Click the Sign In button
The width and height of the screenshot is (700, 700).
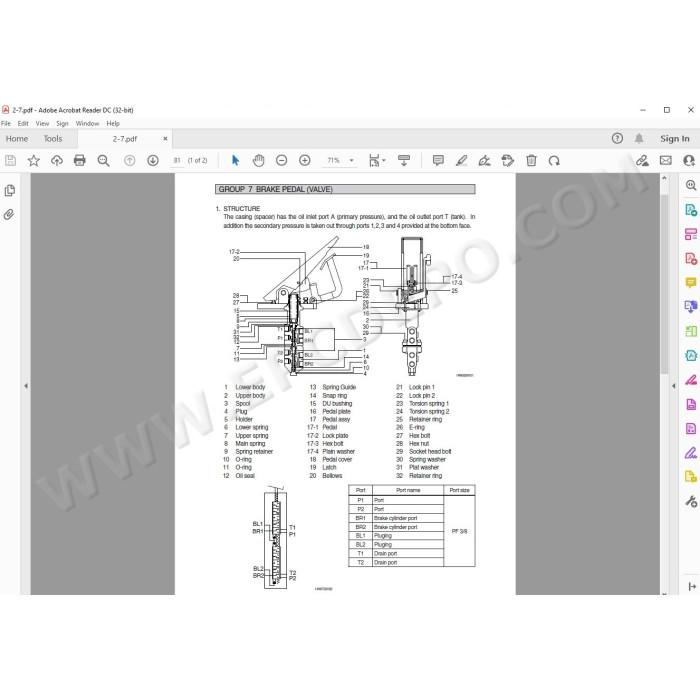[675, 138]
